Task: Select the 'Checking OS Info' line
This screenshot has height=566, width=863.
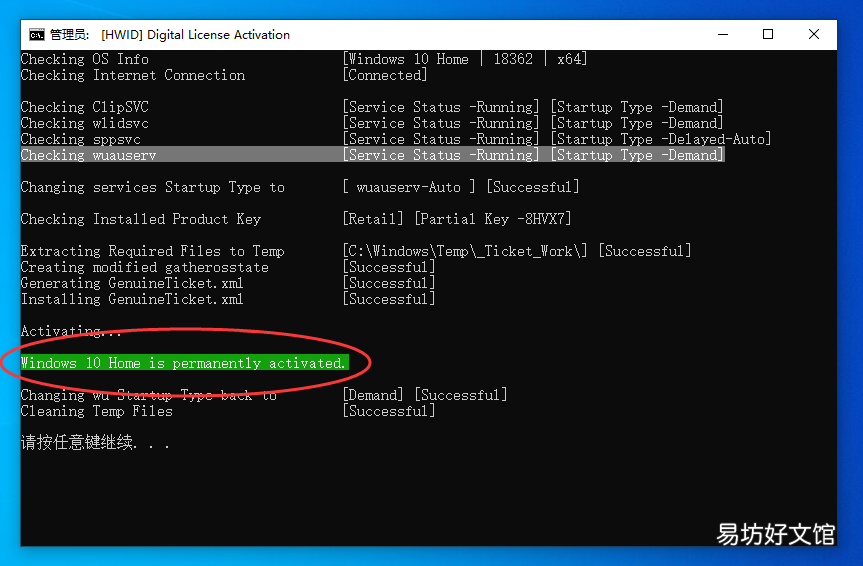Action: point(85,59)
